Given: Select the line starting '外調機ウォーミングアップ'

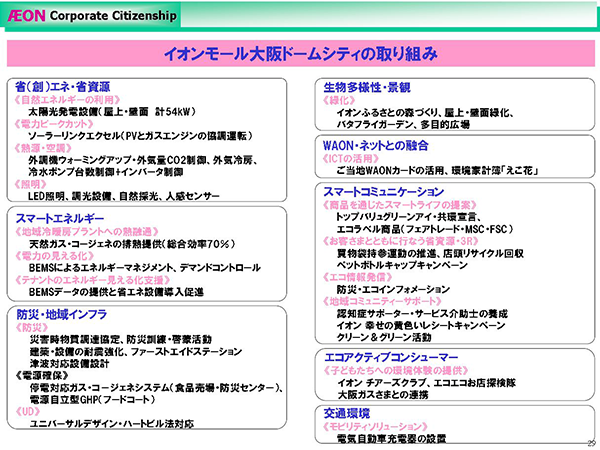Looking at the screenshot, I should 143,160.
